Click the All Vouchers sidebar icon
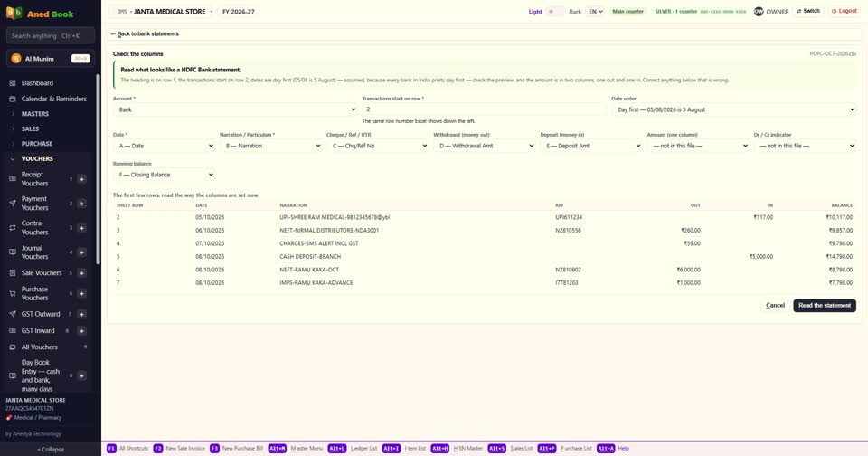The height and width of the screenshot is (456, 868). (12, 347)
